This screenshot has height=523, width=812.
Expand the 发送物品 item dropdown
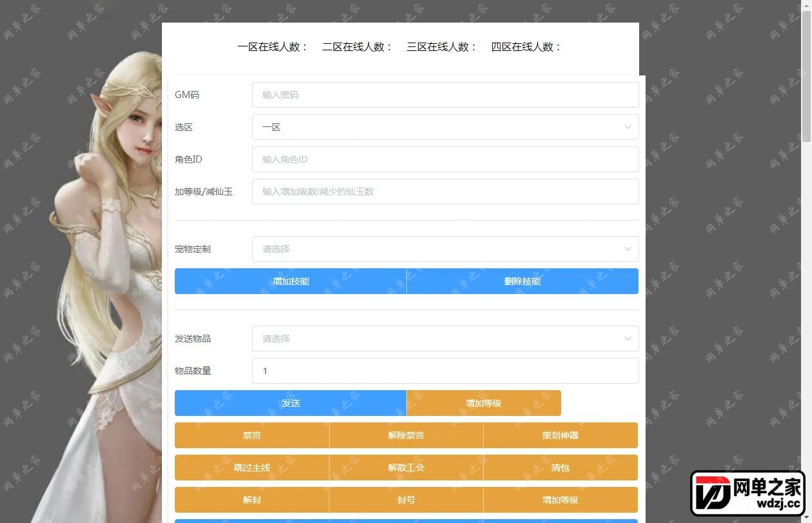pyautogui.click(x=445, y=339)
